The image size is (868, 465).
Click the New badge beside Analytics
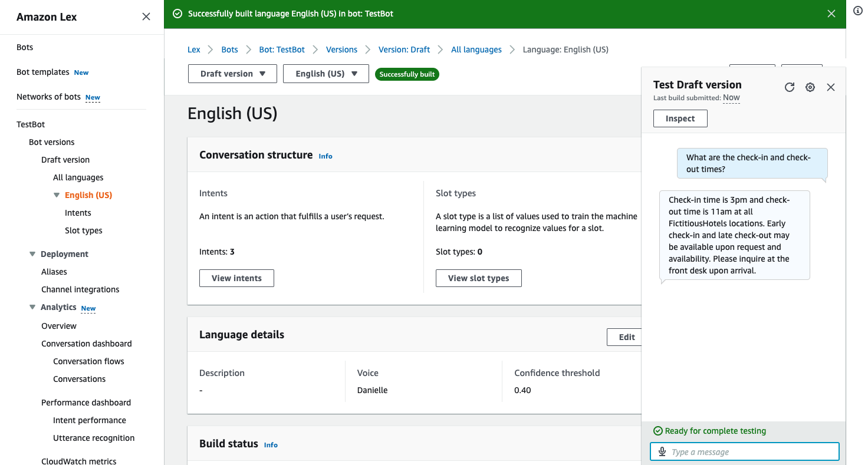[88, 308]
